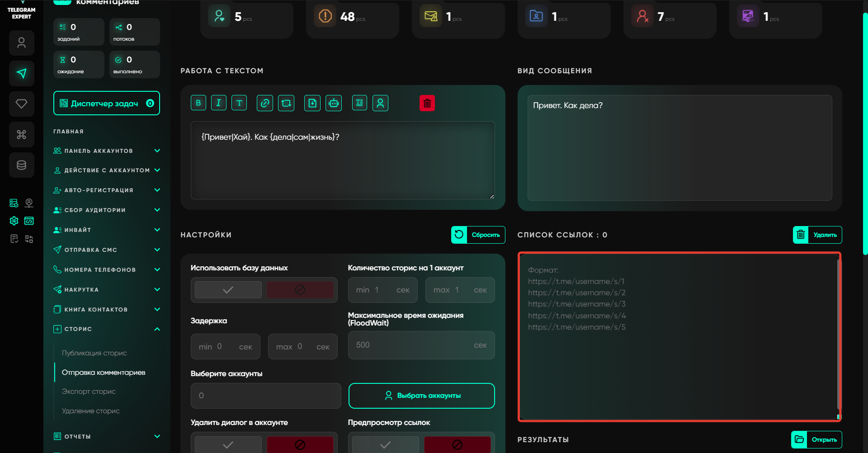The height and width of the screenshot is (453, 868).
Task: Click the 'Выбрать аккаунты' button
Action: pyautogui.click(x=421, y=396)
